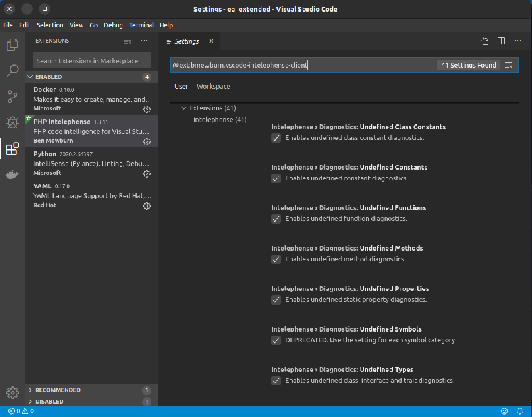
Task: Open the PHP Intelephense manage gear
Action: (x=146, y=141)
